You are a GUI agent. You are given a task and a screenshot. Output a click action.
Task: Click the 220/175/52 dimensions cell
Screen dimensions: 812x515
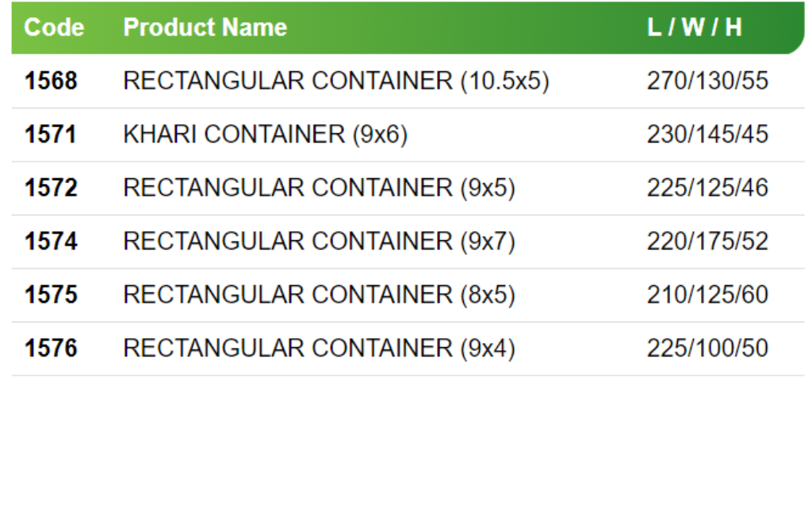tap(707, 241)
